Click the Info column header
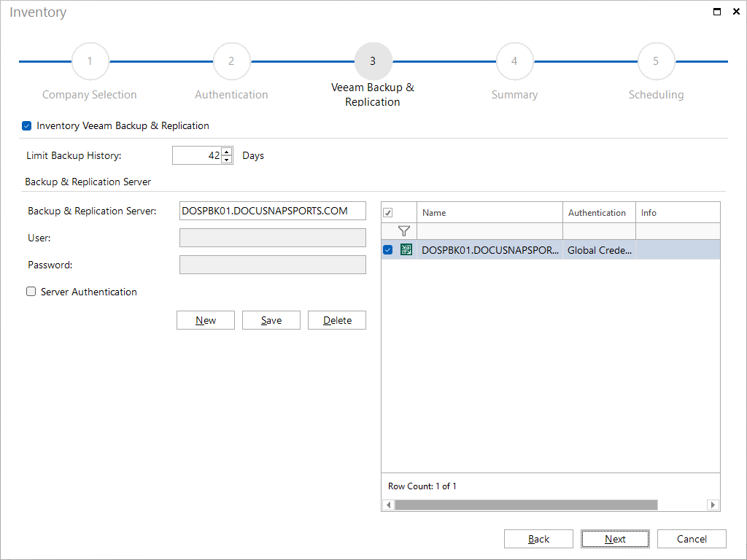 coord(678,212)
